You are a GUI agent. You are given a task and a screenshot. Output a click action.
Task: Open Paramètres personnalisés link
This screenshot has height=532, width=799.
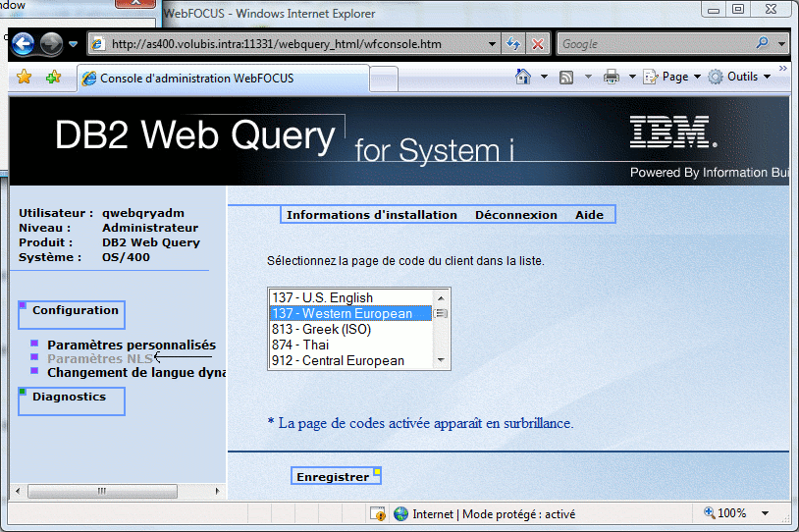tap(132, 345)
